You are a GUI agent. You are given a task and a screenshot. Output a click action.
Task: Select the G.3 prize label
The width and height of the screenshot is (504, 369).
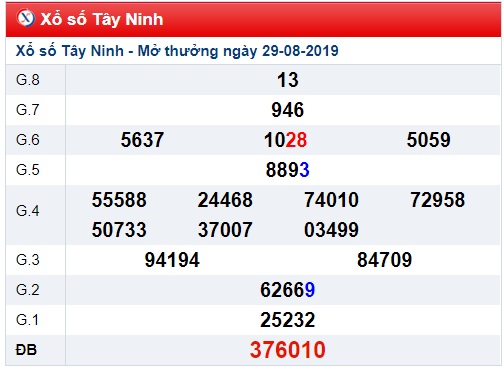(28, 260)
